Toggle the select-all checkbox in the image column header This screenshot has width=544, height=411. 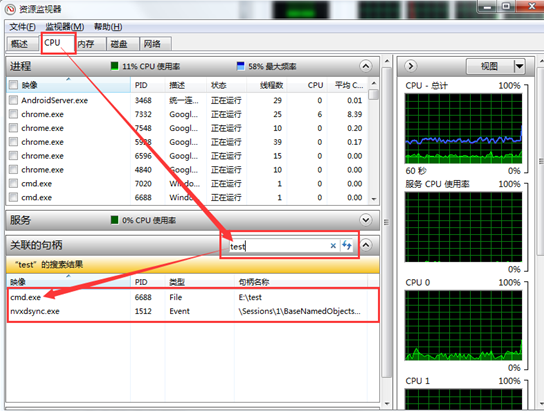coord(13,85)
